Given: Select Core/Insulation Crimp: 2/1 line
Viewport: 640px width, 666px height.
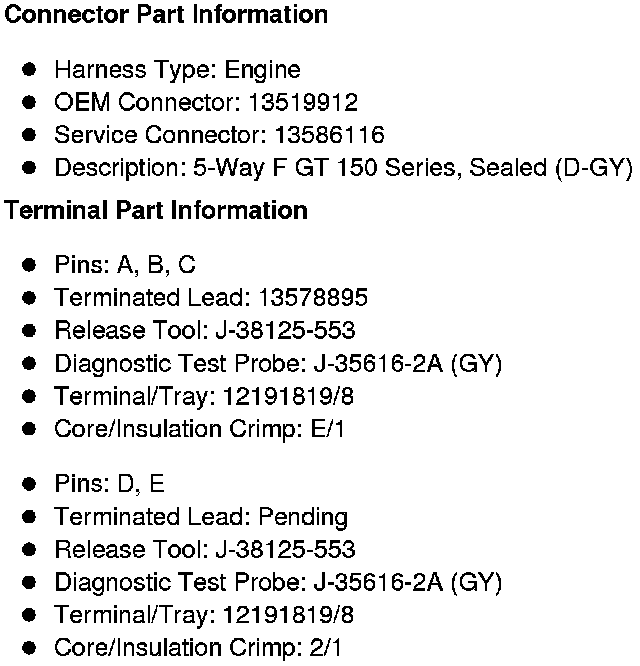Looking at the screenshot, I should [x=198, y=648].
